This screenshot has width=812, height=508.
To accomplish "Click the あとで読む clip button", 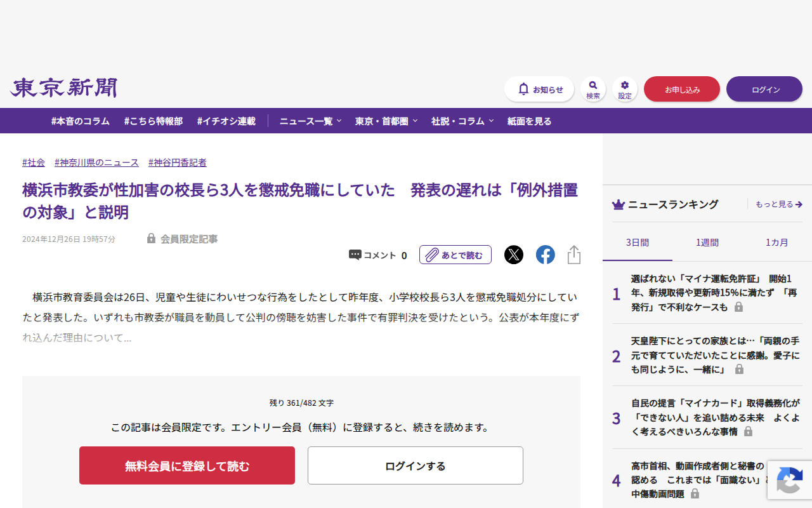I will [x=455, y=255].
